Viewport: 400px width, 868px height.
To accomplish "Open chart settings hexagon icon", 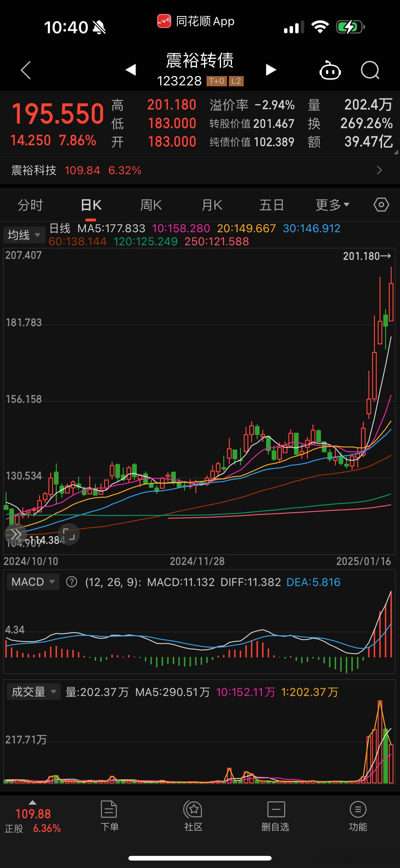I will tap(381, 205).
